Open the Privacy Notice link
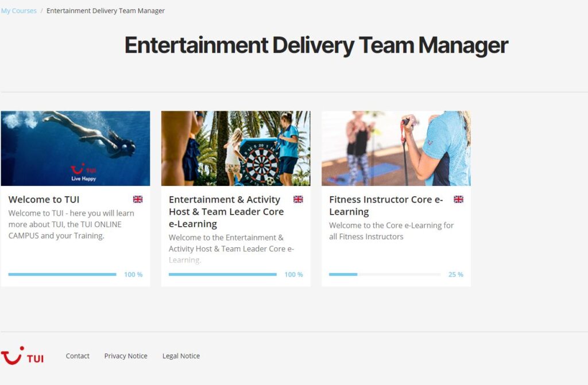 (x=126, y=356)
